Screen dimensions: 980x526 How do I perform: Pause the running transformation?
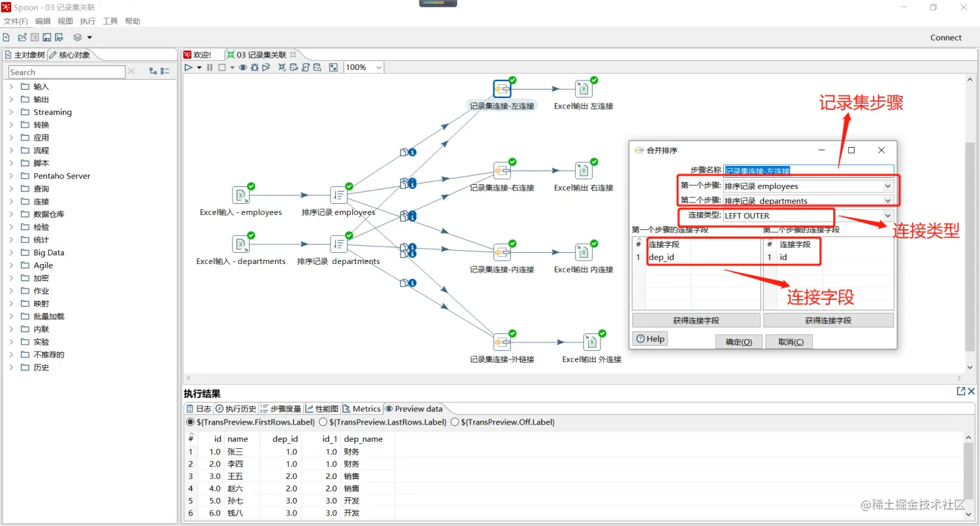[x=210, y=67]
